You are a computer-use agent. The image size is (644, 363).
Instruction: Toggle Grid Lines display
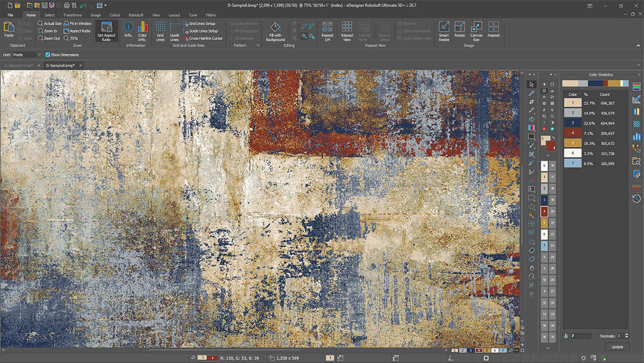[160, 31]
